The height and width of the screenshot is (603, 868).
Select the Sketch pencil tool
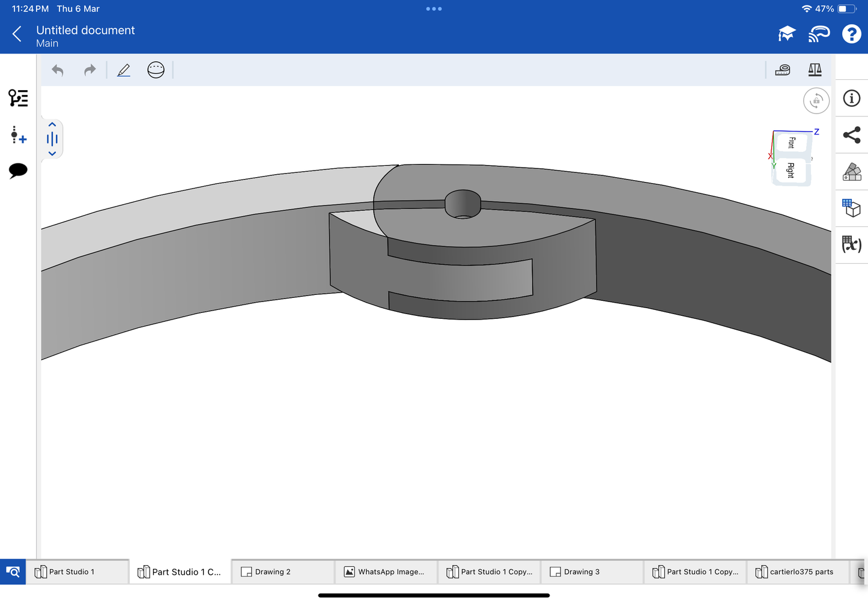point(124,70)
